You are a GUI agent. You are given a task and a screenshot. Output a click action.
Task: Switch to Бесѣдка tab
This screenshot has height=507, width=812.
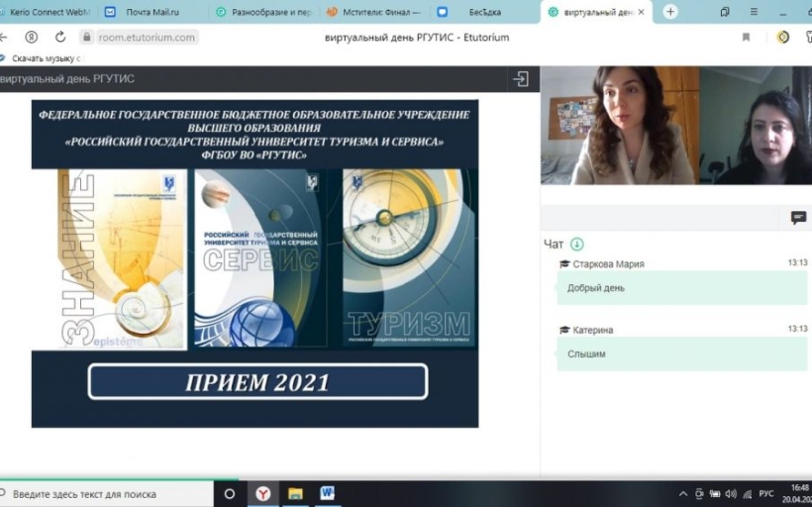pos(484,12)
